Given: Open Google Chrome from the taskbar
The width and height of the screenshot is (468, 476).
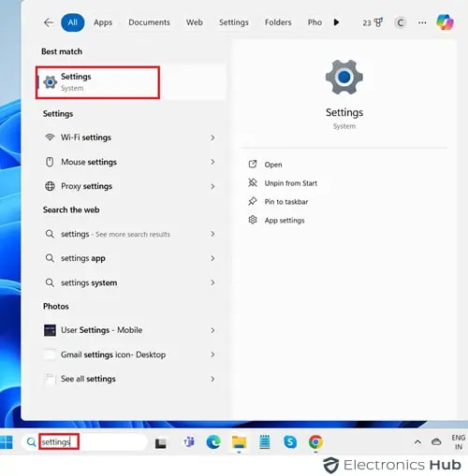Looking at the screenshot, I should 315,441.
